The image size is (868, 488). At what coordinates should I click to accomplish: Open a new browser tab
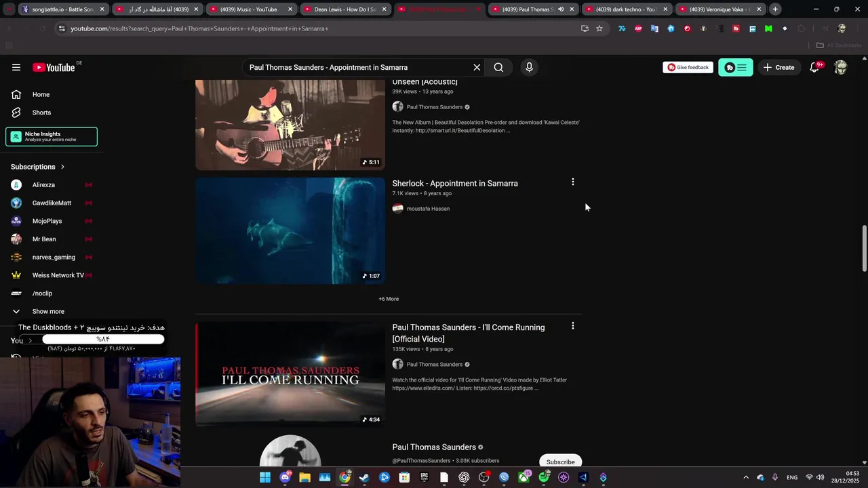[x=775, y=9]
